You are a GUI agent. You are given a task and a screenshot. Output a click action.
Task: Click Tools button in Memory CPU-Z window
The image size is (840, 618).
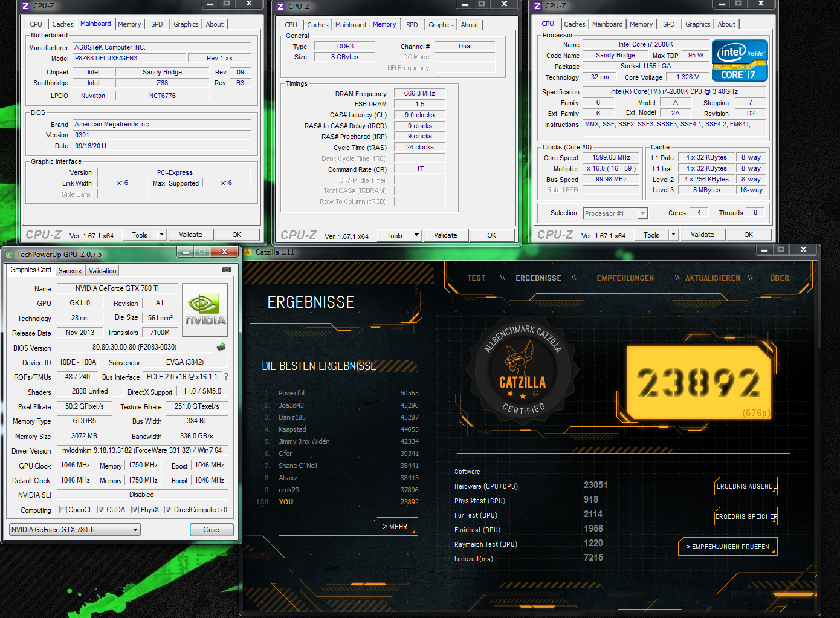click(395, 236)
